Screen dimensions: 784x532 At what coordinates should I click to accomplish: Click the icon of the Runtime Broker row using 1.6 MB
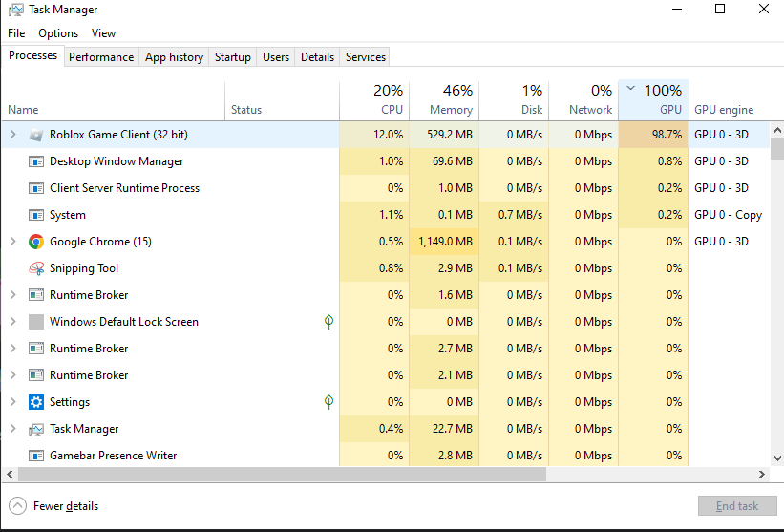pyautogui.click(x=36, y=295)
